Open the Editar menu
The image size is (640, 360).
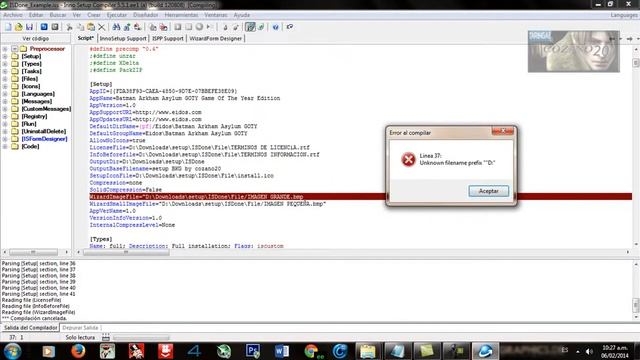click(36, 15)
